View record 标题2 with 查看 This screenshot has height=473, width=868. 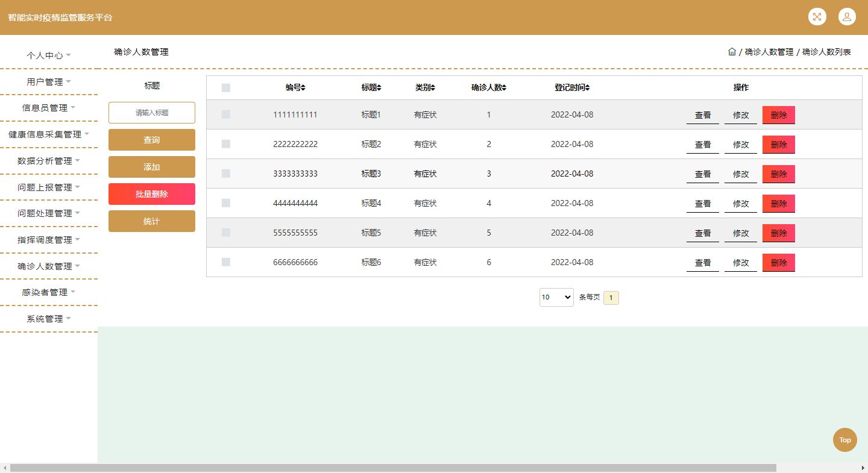click(x=703, y=145)
